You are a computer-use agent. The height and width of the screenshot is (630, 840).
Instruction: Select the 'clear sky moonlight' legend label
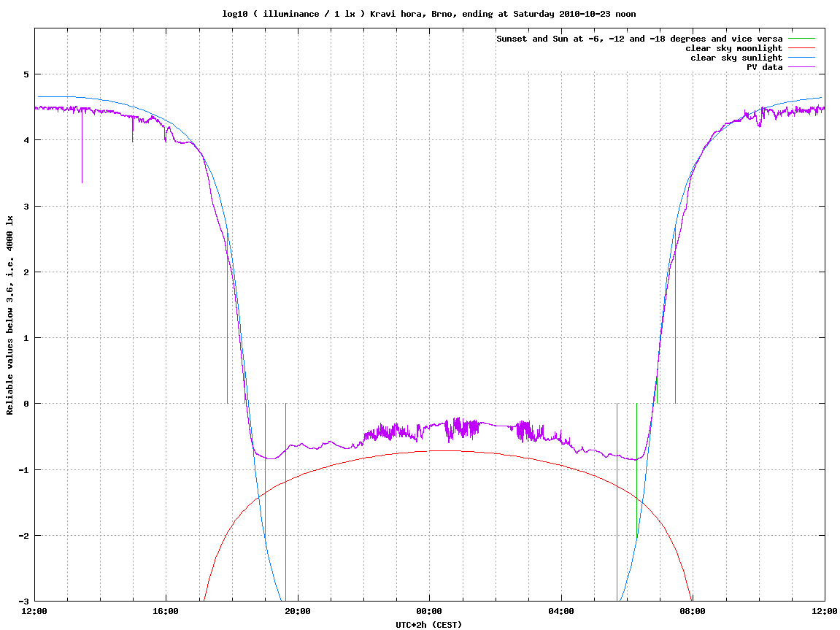pyautogui.click(x=733, y=48)
